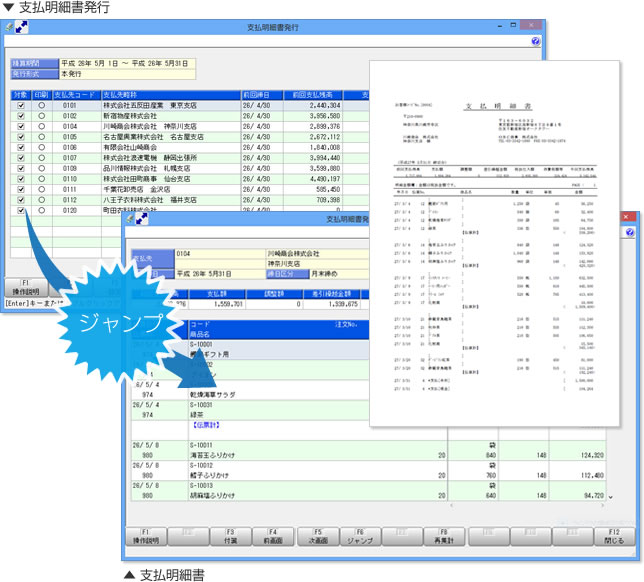Uncheck the 対象 checkbox for 0104 川崎商会株式会社
644x582 pixels.
(x=21, y=127)
